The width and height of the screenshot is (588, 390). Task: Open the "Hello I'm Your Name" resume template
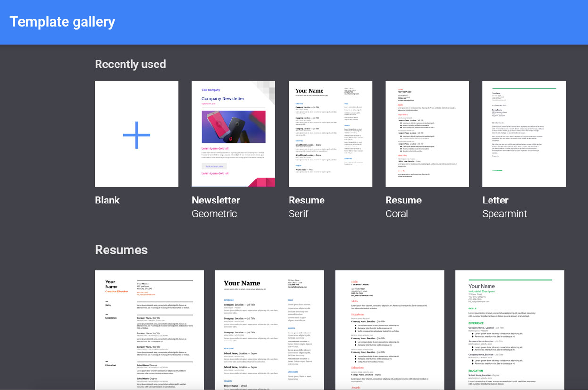[389, 330]
